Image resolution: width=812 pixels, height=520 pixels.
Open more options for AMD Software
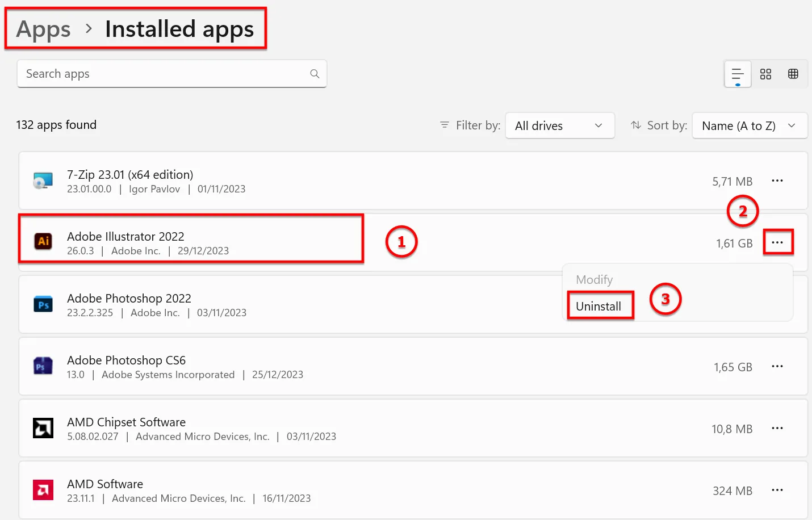pos(777,490)
